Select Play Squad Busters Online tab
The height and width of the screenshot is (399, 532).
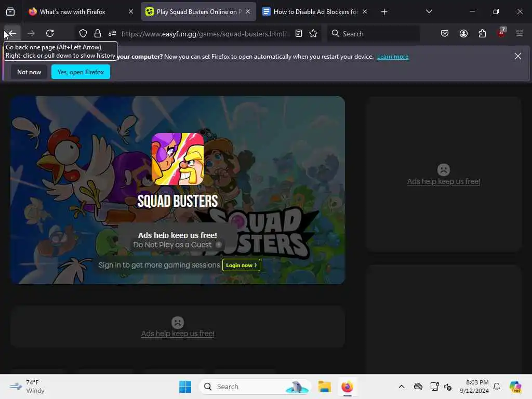coord(198,12)
